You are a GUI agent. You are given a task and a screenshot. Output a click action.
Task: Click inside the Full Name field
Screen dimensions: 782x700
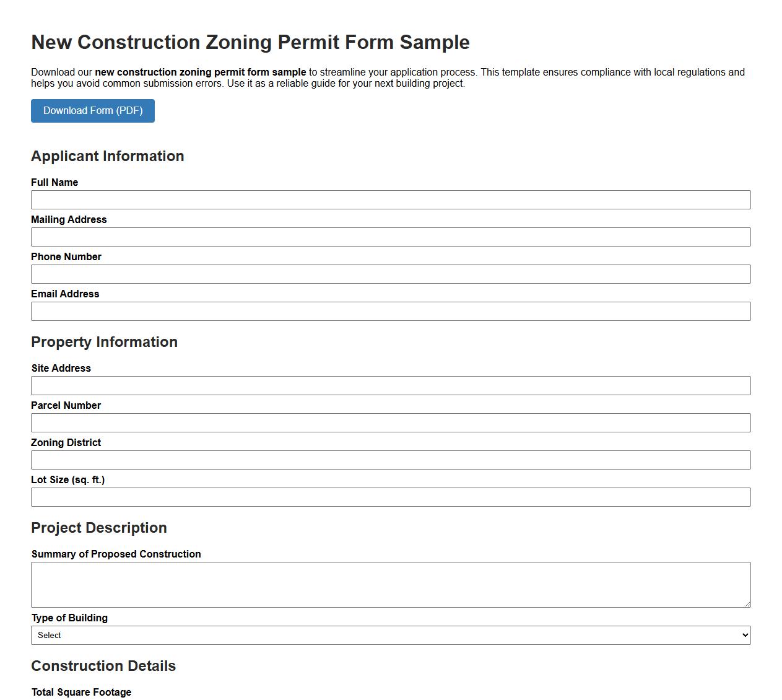click(x=390, y=199)
